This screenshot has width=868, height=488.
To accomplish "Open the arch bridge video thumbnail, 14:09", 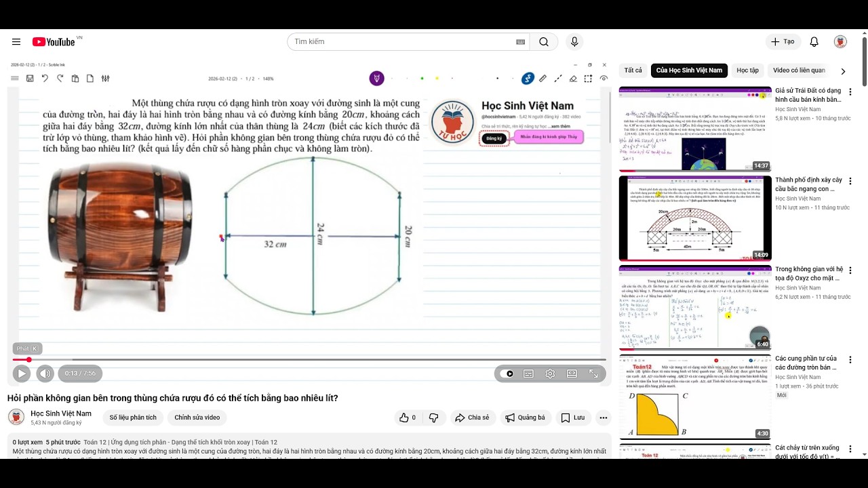I will pos(695,218).
